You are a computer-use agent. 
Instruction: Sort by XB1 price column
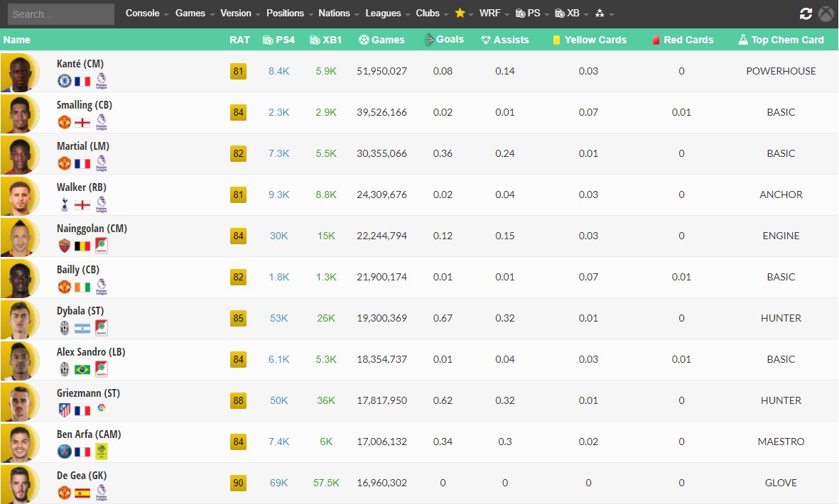[x=325, y=40]
